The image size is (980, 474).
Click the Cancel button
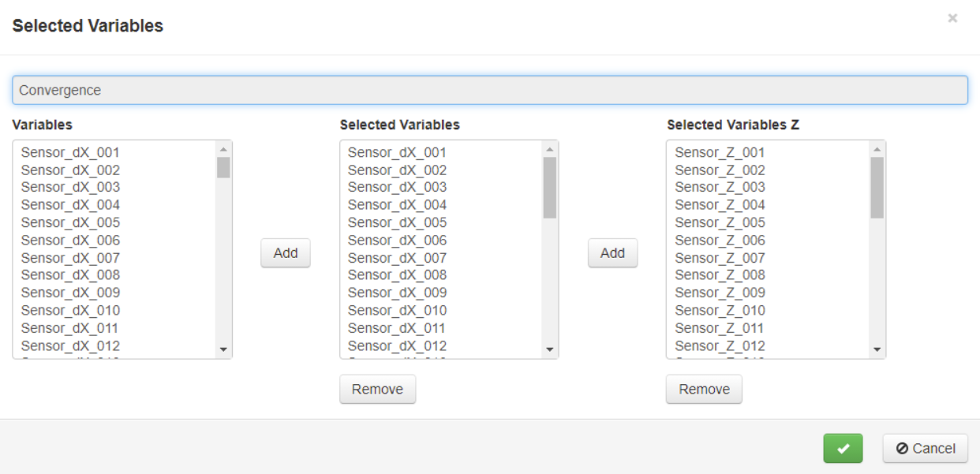(x=926, y=448)
